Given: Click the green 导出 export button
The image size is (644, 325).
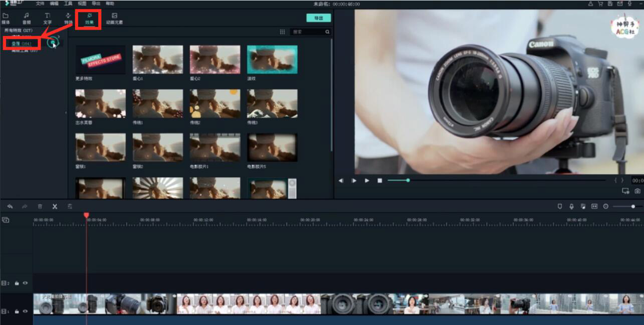Looking at the screenshot, I should [x=319, y=18].
